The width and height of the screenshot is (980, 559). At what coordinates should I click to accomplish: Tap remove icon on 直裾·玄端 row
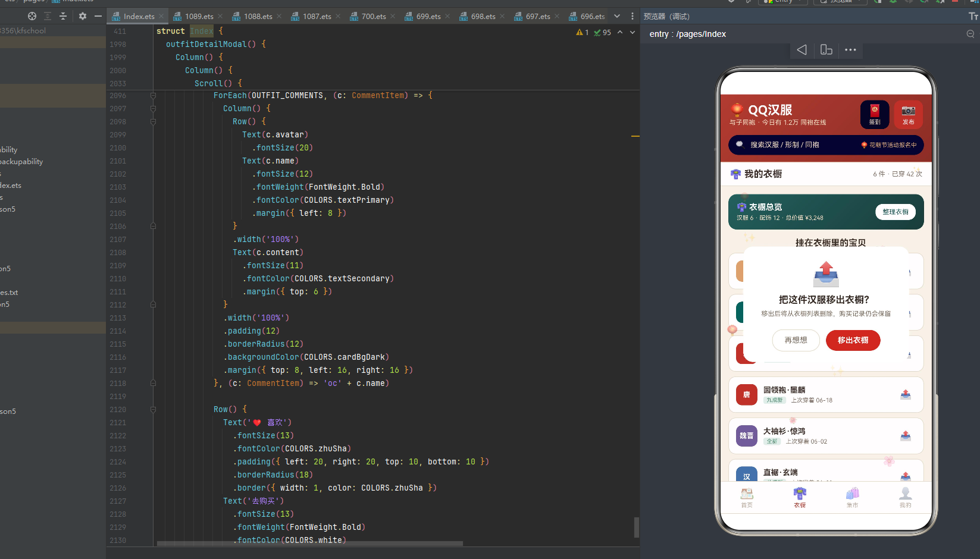click(x=905, y=476)
